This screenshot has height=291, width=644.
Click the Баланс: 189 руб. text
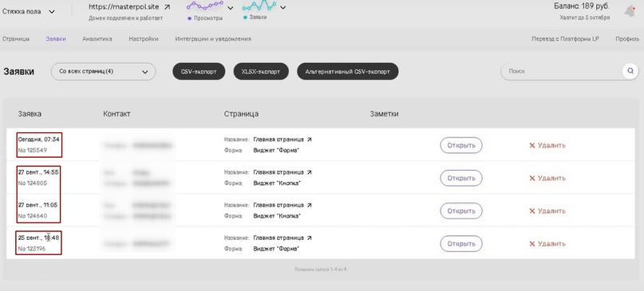(582, 6)
